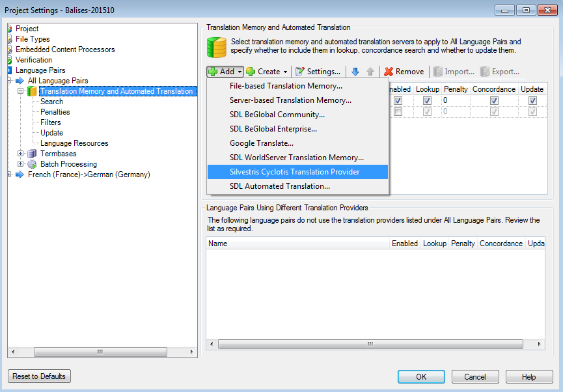The width and height of the screenshot is (563, 392).
Task: Expand the Termbases node
Action: click(20, 154)
